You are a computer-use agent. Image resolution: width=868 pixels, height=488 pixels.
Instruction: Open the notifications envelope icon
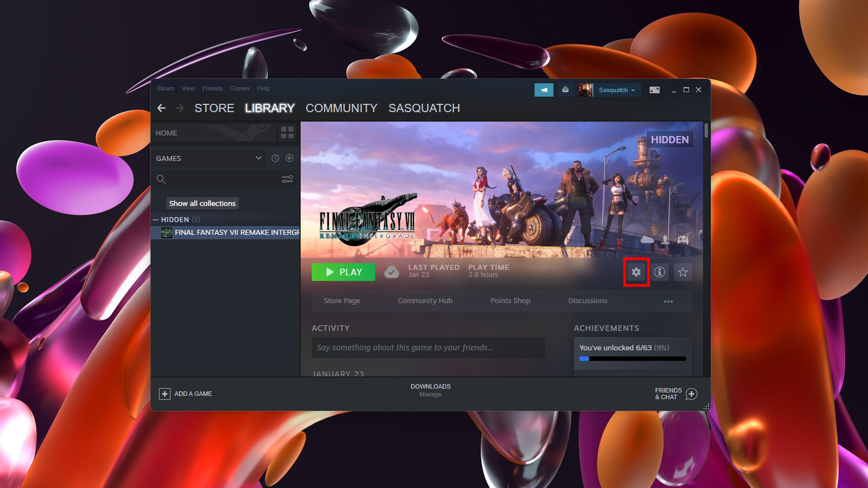565,90
